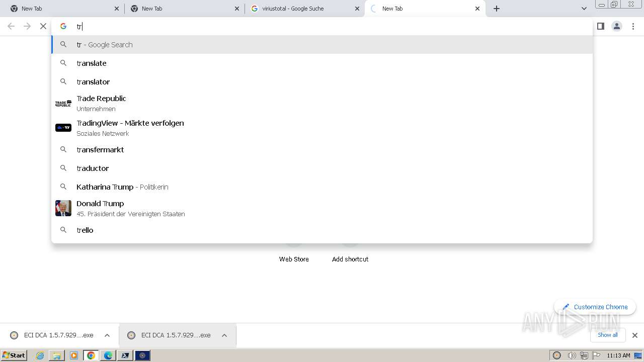Select Donald Trump suggestion
This screenshot has height=362, width=644.
(322, 208)
